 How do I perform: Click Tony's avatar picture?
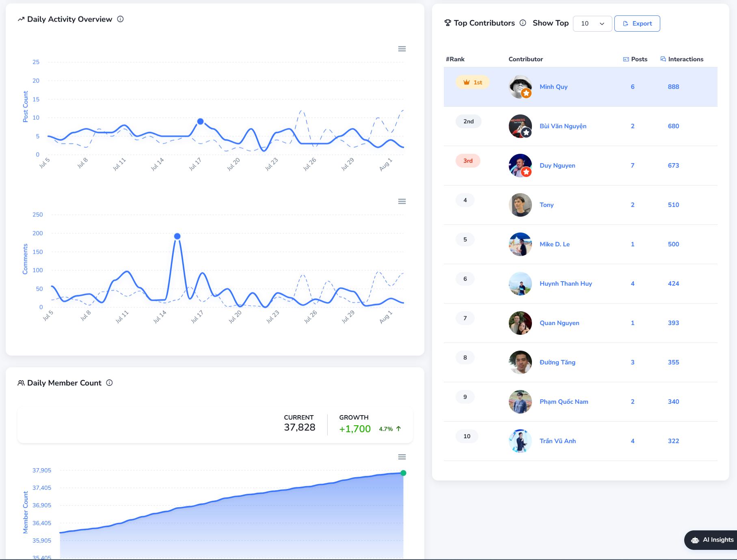pos(520,205)
